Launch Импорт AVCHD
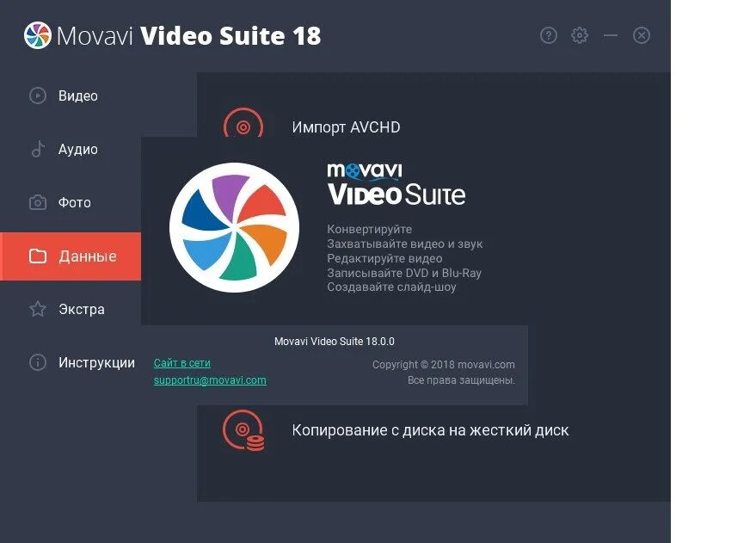 [346, 127]
